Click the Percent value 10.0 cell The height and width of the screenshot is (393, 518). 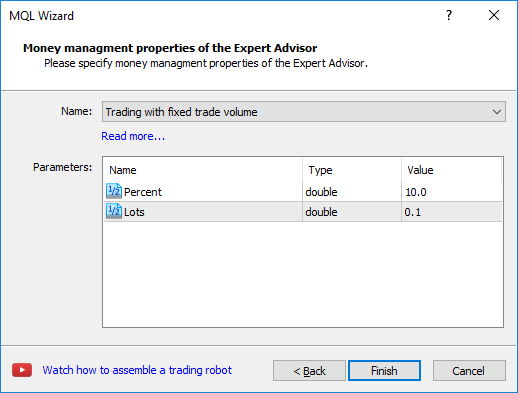click(451, 192)
